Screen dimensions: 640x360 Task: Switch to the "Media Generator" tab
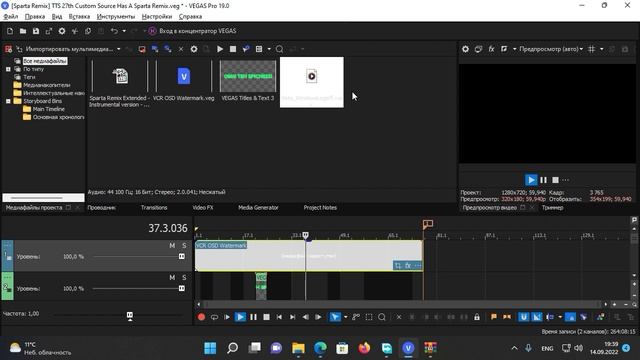(258, 208)
